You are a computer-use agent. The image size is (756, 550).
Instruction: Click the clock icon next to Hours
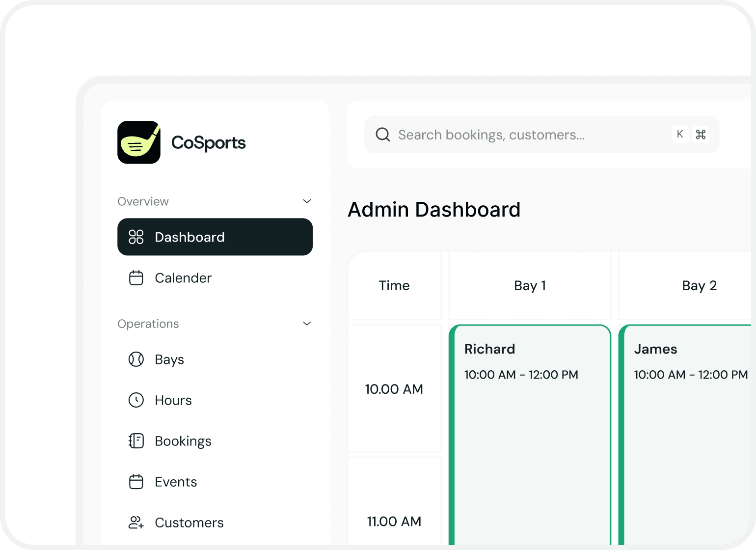pyautogui.click(x=136, y=400)
